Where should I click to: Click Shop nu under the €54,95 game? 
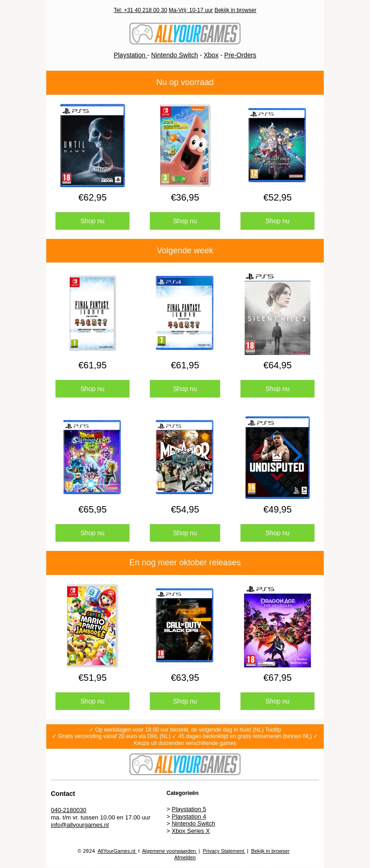tap(185, 533)
